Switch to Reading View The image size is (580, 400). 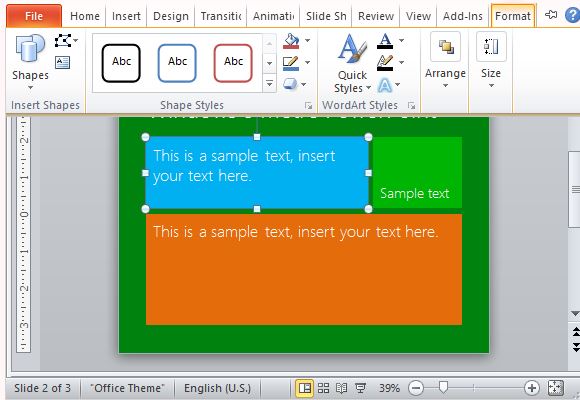pyautogui.click(x=341, y=388)
